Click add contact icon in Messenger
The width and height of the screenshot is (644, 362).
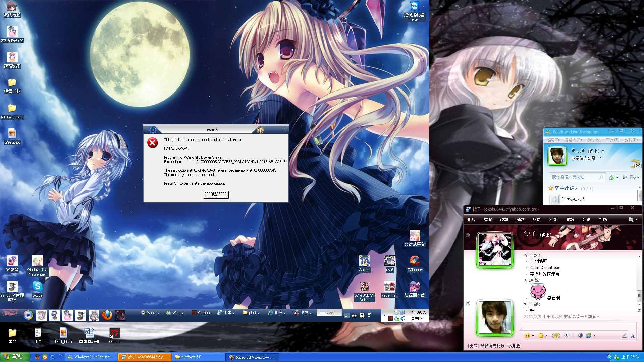click(611, 177)
